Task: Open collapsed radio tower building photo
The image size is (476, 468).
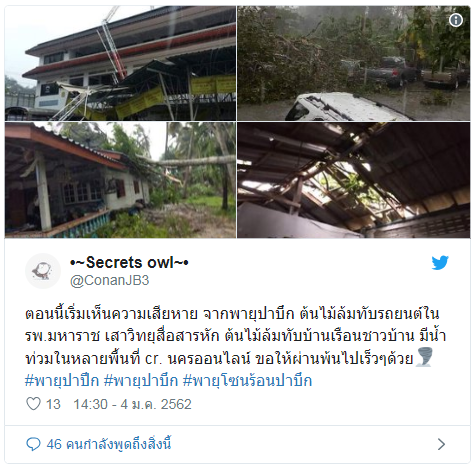Action: point(120,63)
